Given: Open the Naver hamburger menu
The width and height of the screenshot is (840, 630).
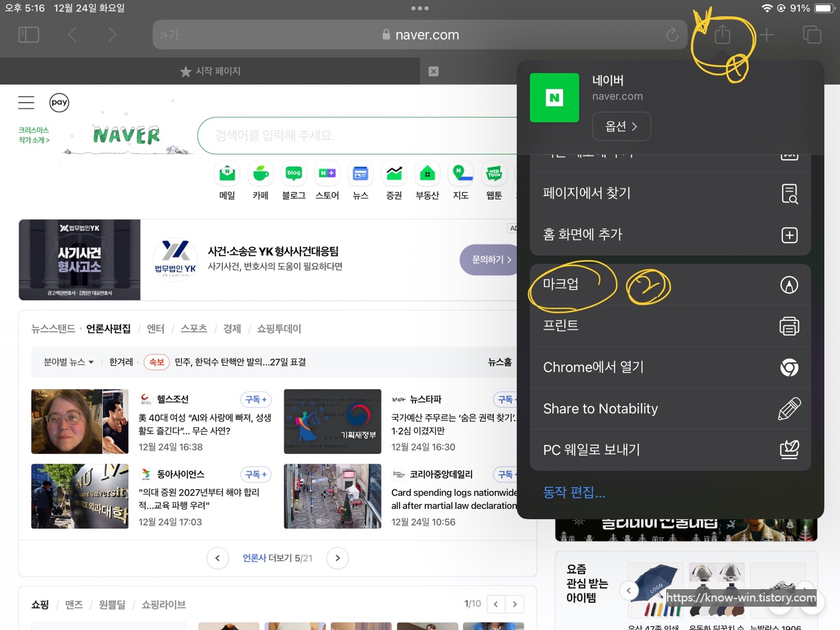Looking at the screenshot, I should click(26, 103).
